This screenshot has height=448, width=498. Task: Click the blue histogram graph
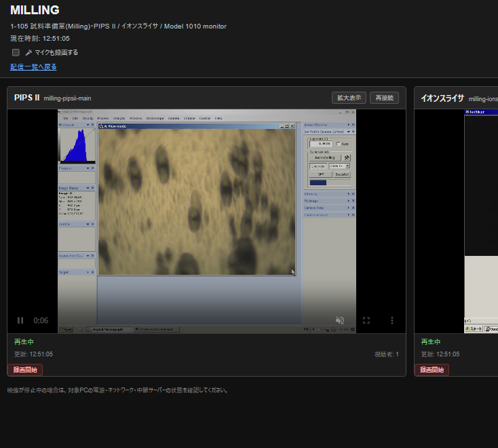click(x=77, y=145)
